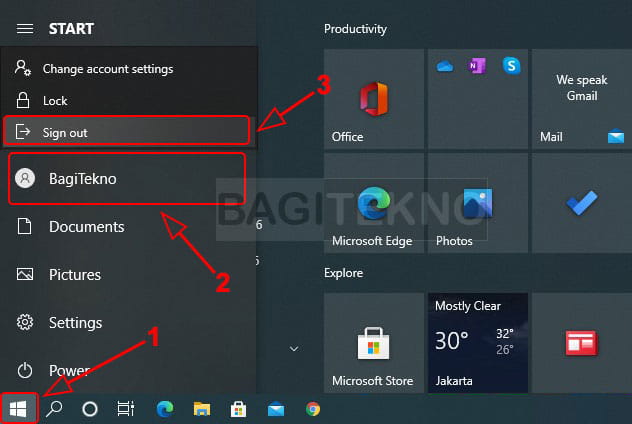Open the Photos tile
Screen dimensions: 632x424
(478, 203)
